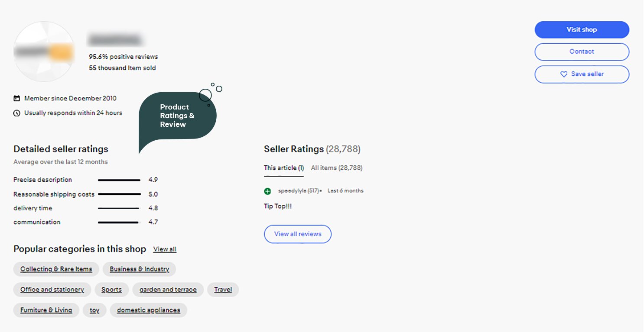Image resolution: width=644 pixels, height=332 pixels.
Task: Open the garden and terrace category
Action: (168, 290)
